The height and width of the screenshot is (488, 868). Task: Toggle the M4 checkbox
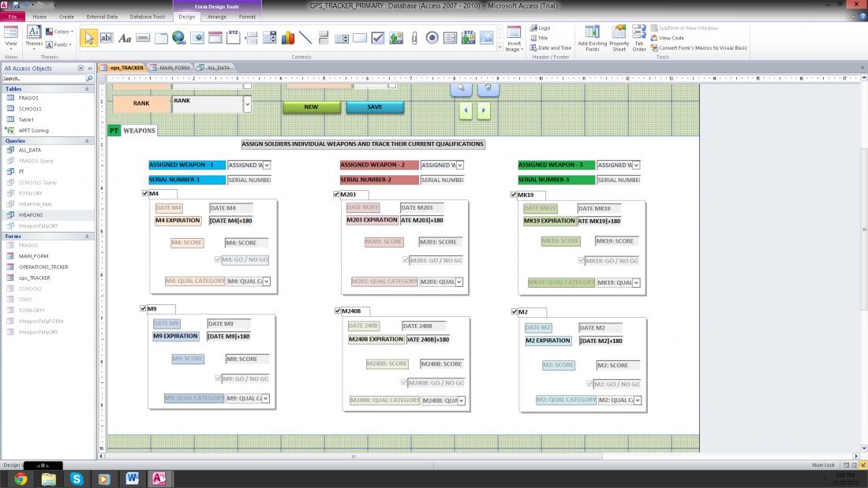point(145,193)
